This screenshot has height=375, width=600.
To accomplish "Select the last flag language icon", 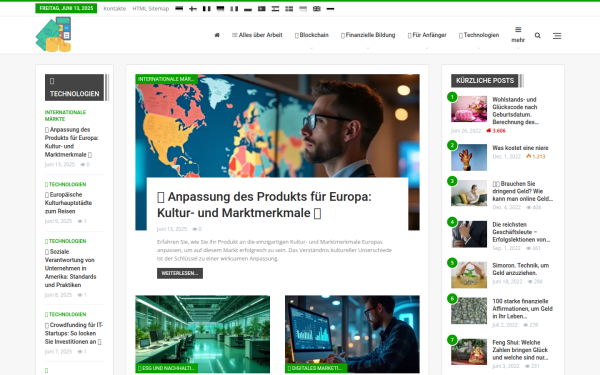I will (x=330, y=8).
